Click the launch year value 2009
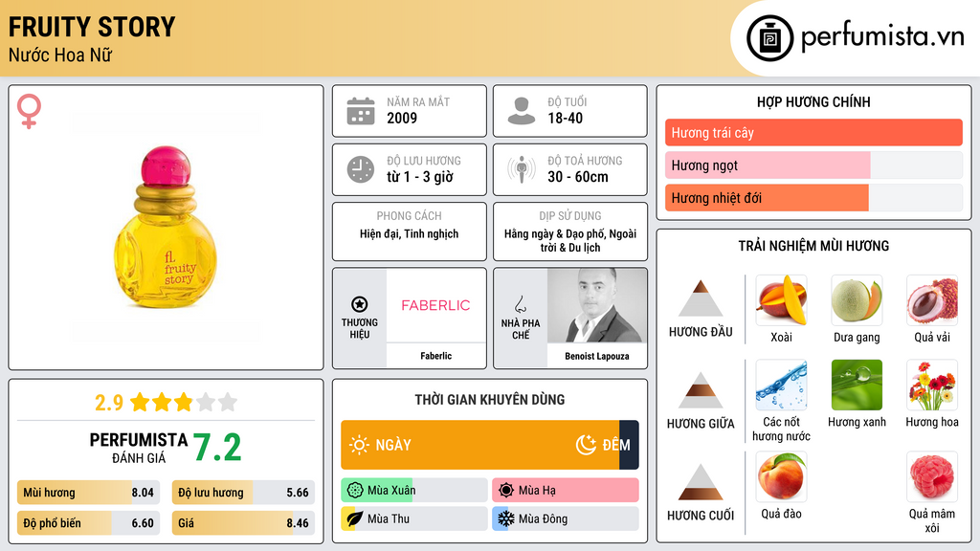This screenshot has height=551, width=980. [402, 118]
